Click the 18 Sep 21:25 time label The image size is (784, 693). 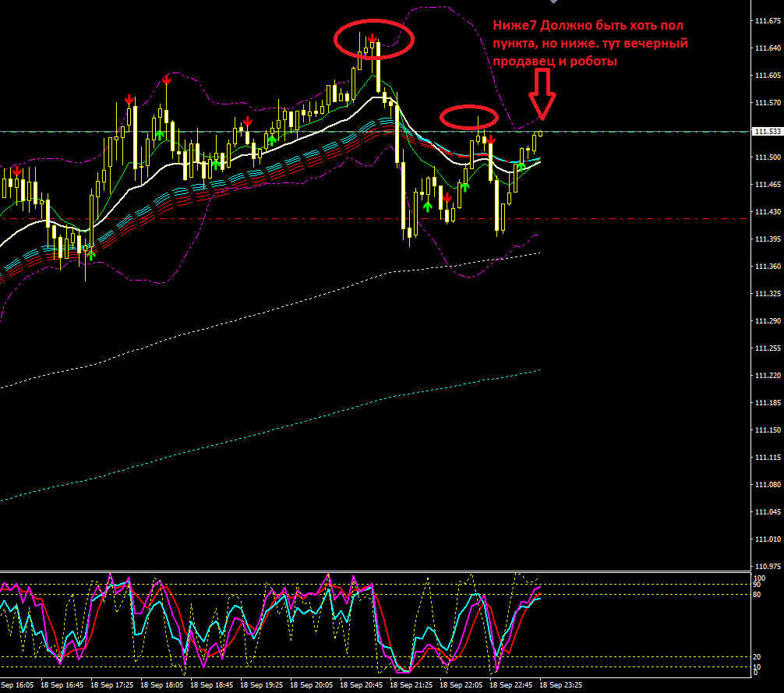click(x=411, y=685)
